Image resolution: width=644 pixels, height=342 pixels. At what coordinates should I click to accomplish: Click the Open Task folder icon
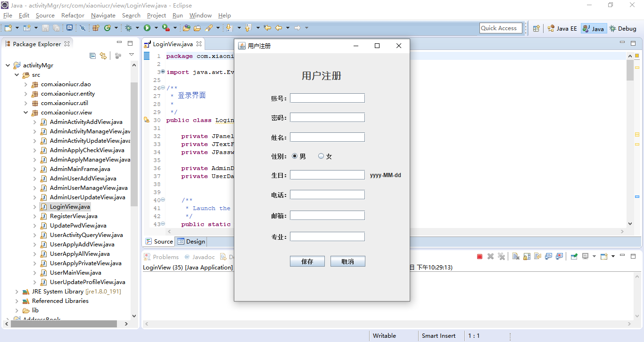197,28
